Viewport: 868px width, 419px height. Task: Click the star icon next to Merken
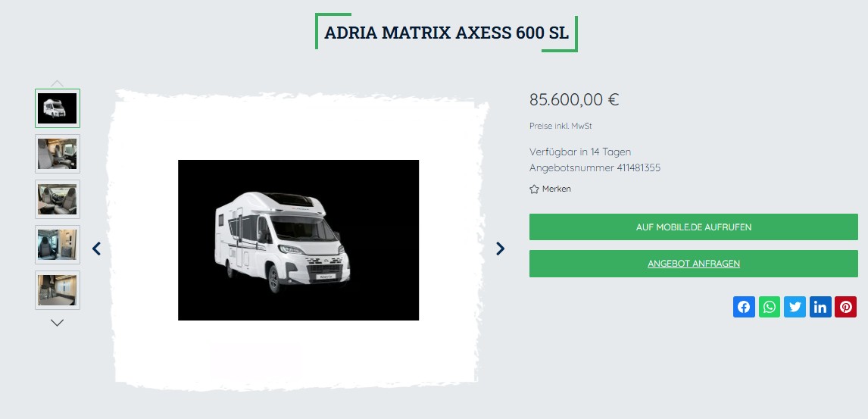534,189
